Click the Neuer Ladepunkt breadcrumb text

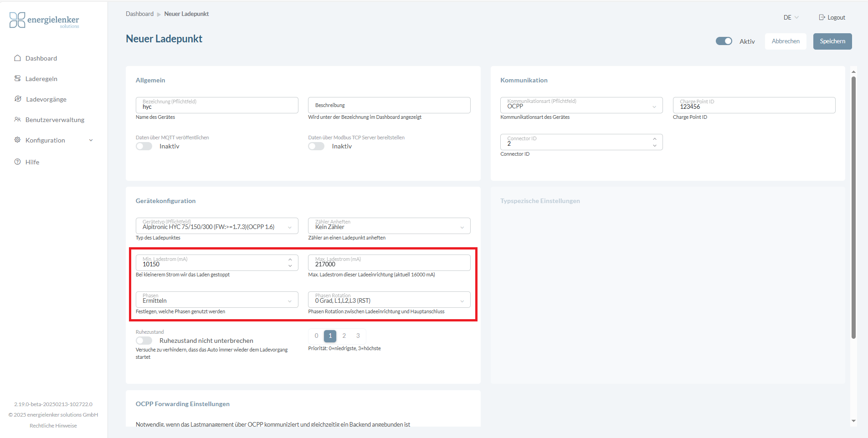186,14
